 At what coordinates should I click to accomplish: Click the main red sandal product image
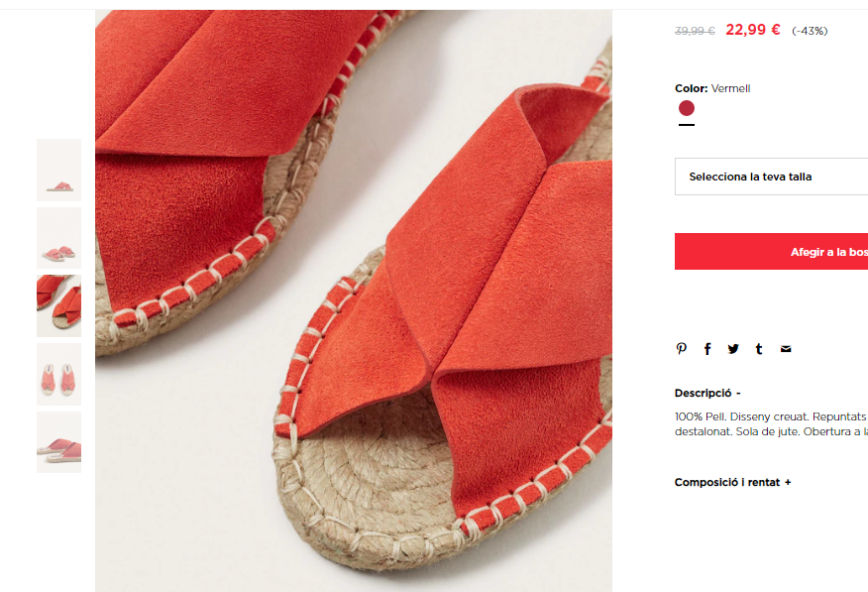pos(354,300)
